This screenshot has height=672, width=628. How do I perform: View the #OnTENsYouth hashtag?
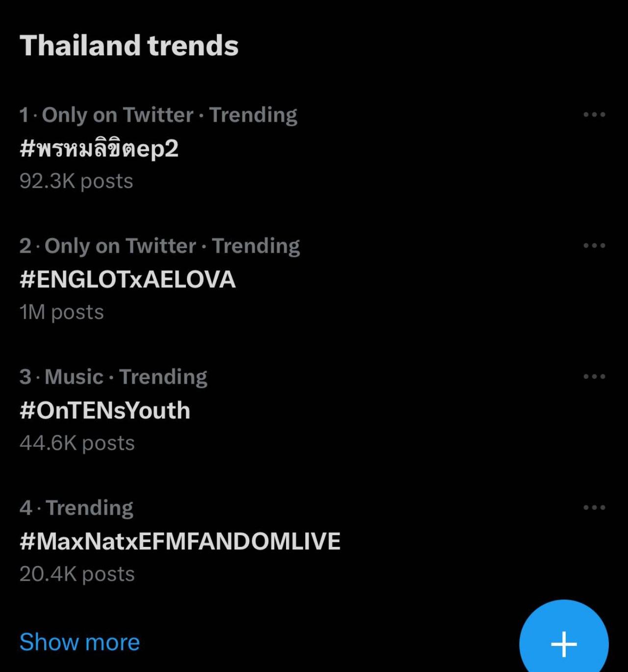click(105, 410)
